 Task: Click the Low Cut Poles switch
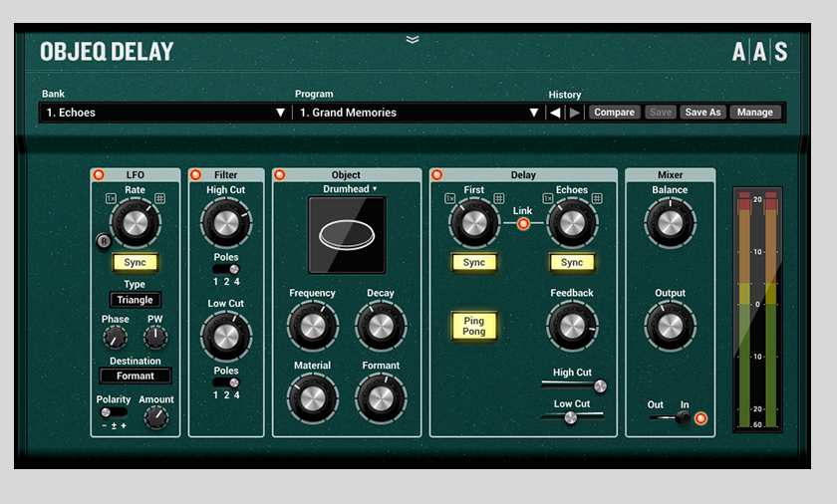[226, 382]
